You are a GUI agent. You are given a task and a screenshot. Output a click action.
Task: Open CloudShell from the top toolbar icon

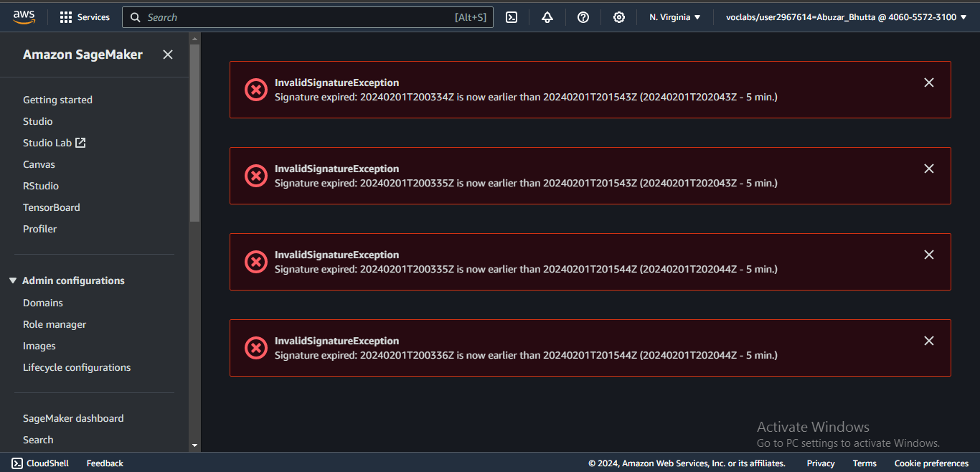[x=512, y=17]
